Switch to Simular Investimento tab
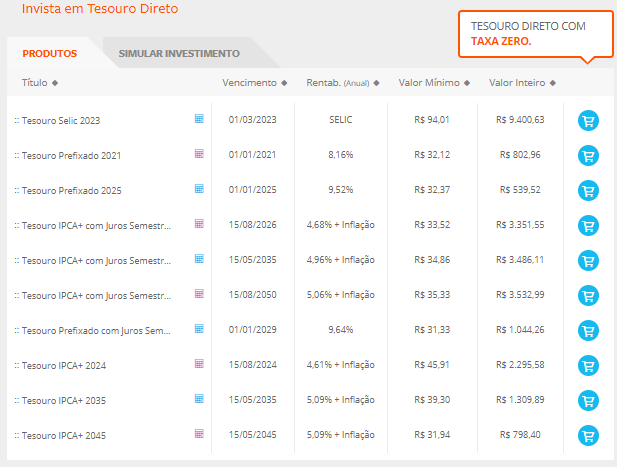617x467 pixels. click(179, 53)
